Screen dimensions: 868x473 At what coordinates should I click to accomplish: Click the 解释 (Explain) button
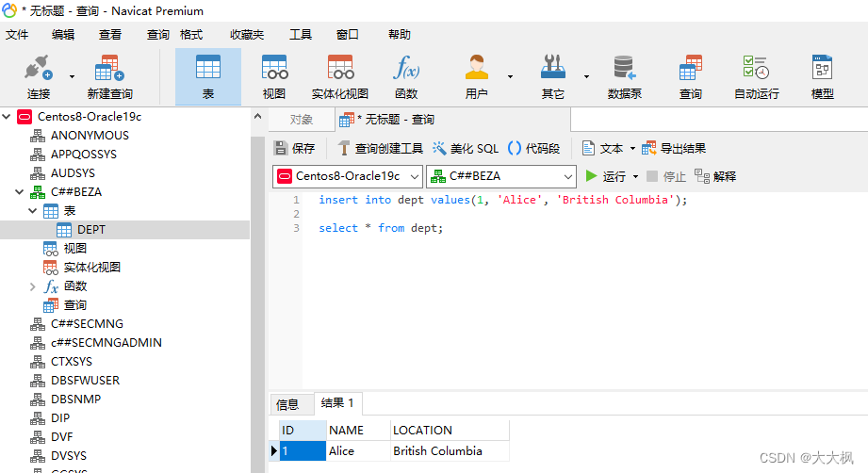point(715,176)
